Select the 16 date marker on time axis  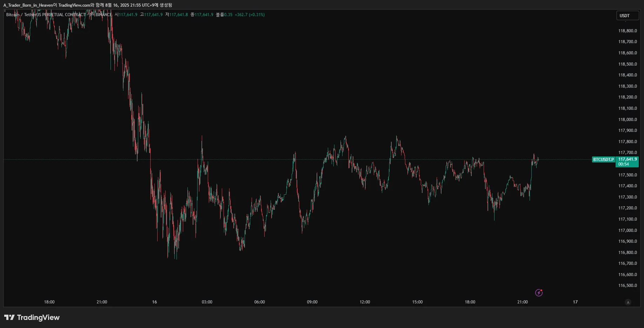[154, 302]
